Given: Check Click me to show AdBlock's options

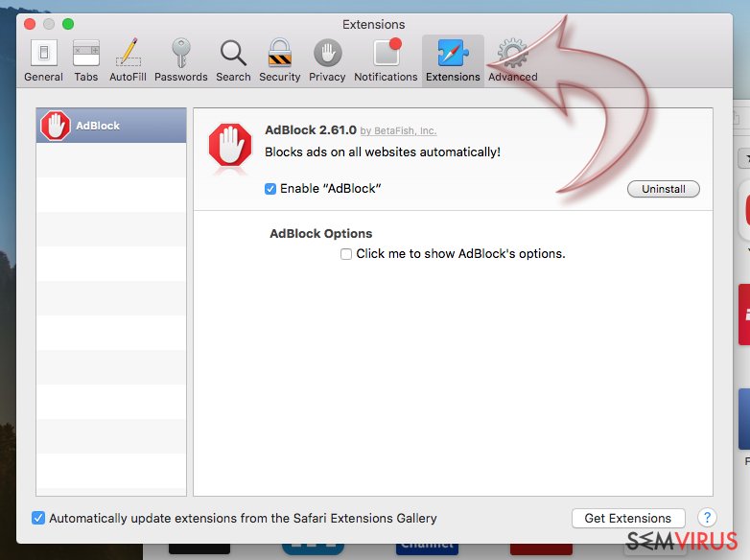Looking at the screenshot, I should (x=346, y=254).
